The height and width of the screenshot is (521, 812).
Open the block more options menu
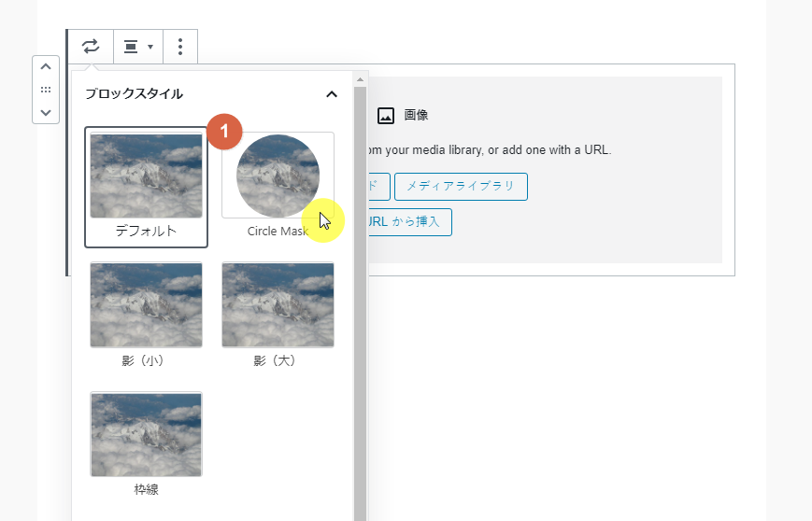click(180, 47)
